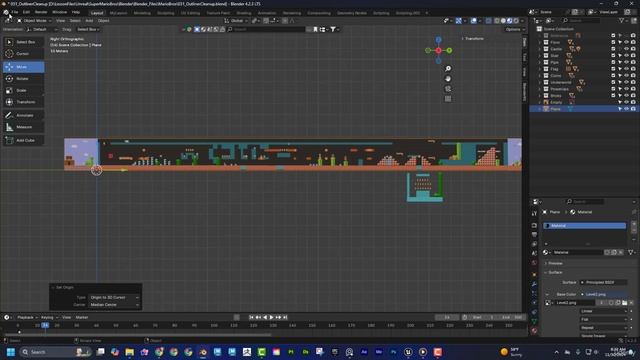Viewport: 640px width, 360px height.
Task: Expand the Underworld collection tree
Action: click(x=540, y=82)
